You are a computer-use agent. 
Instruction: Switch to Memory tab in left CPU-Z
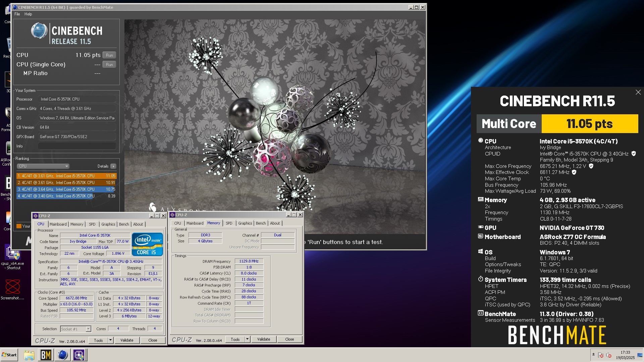[x=77, y=224]
